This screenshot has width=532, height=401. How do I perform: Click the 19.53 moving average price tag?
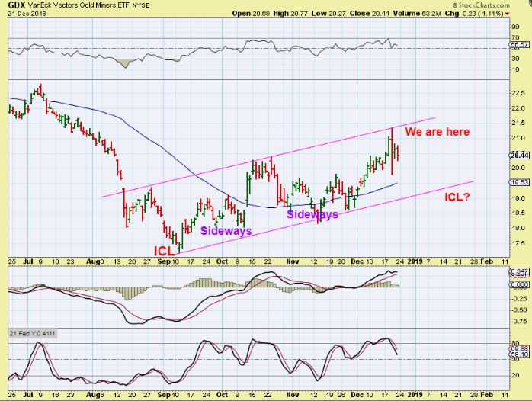coord(519,182)
